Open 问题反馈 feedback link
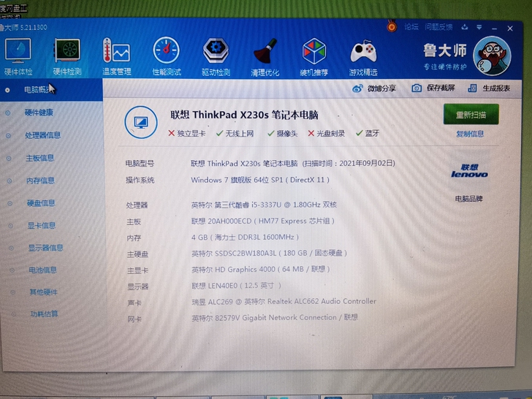 tap(438, 27)
